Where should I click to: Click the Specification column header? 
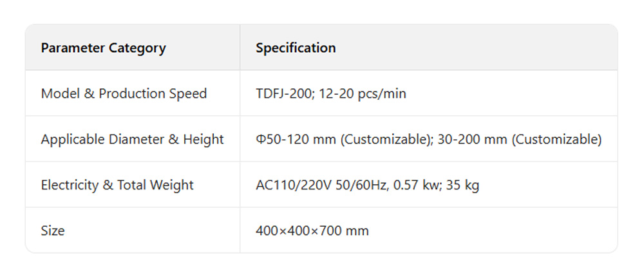(296, 48)
